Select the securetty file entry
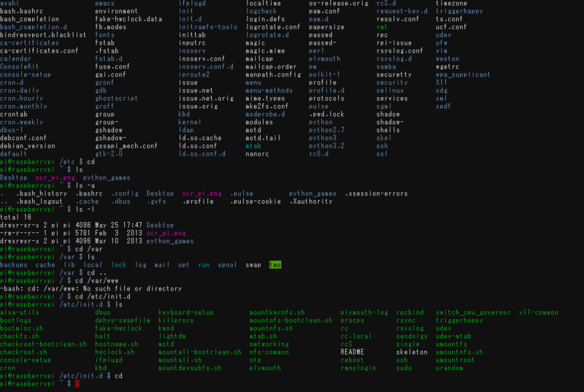Screen dimensions: 584x392 coord(394,74)
